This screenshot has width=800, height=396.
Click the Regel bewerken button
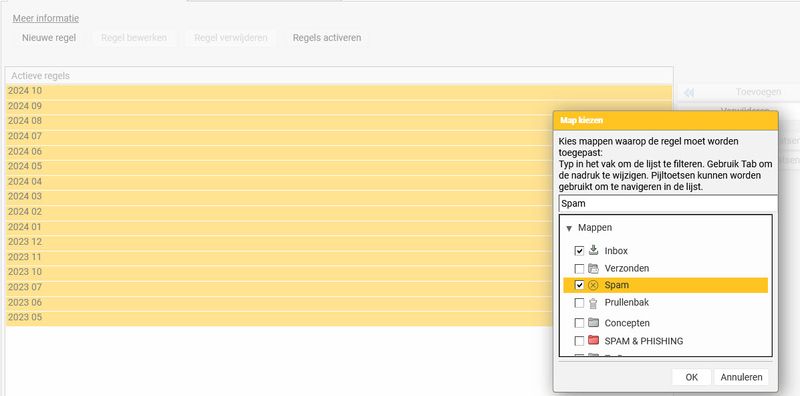134,38
